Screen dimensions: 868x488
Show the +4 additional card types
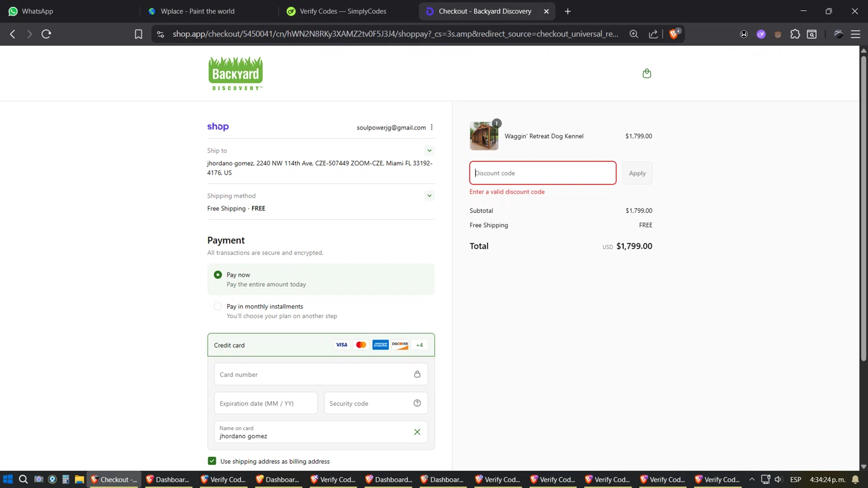pyautogui.click(x=420, y=345)
